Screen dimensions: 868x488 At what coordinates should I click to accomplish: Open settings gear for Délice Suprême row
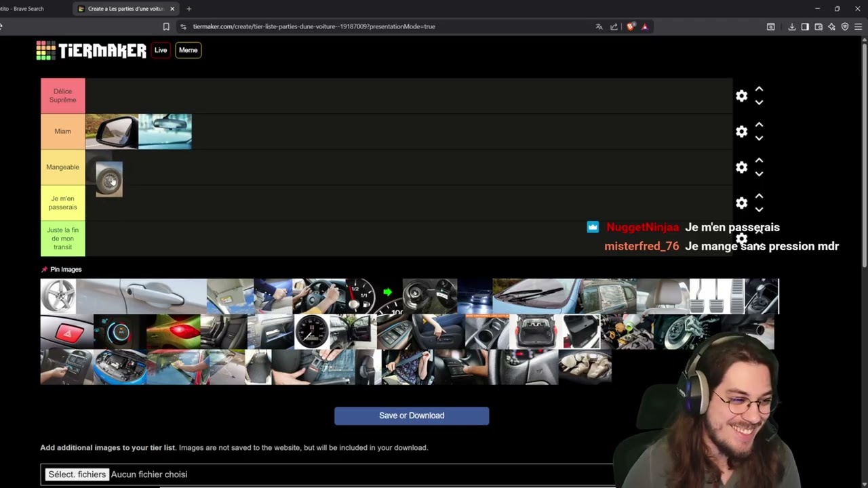(741, 96)
